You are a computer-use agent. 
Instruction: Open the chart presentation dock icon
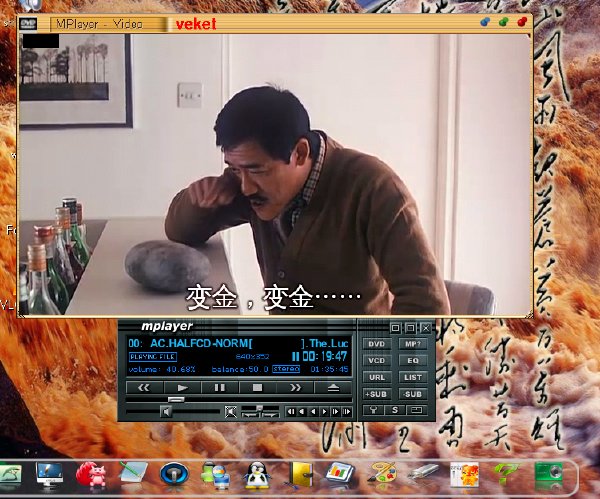[340, 474]
